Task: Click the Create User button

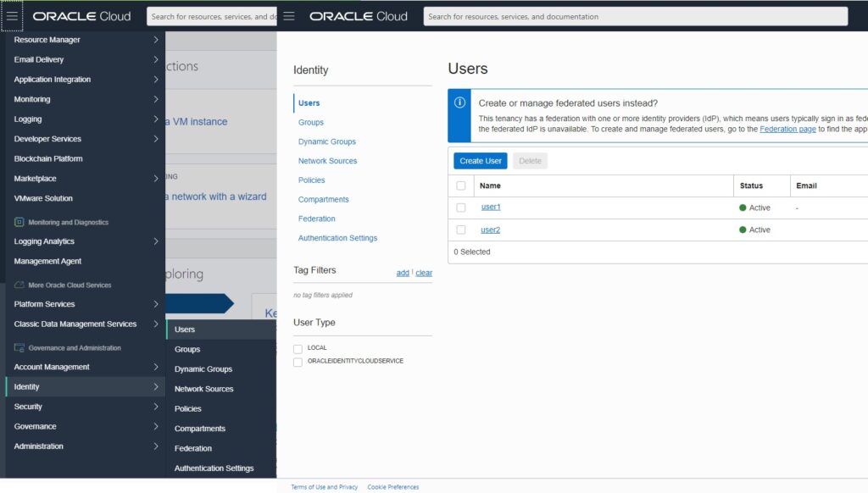Action: coord(481,161)
